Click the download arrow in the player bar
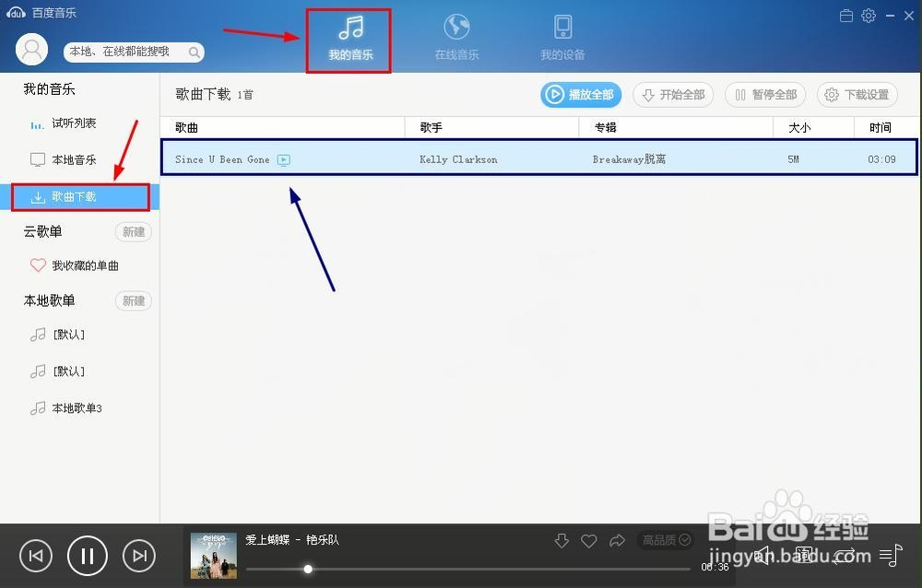The image size is (922, 588). point(561,541)
